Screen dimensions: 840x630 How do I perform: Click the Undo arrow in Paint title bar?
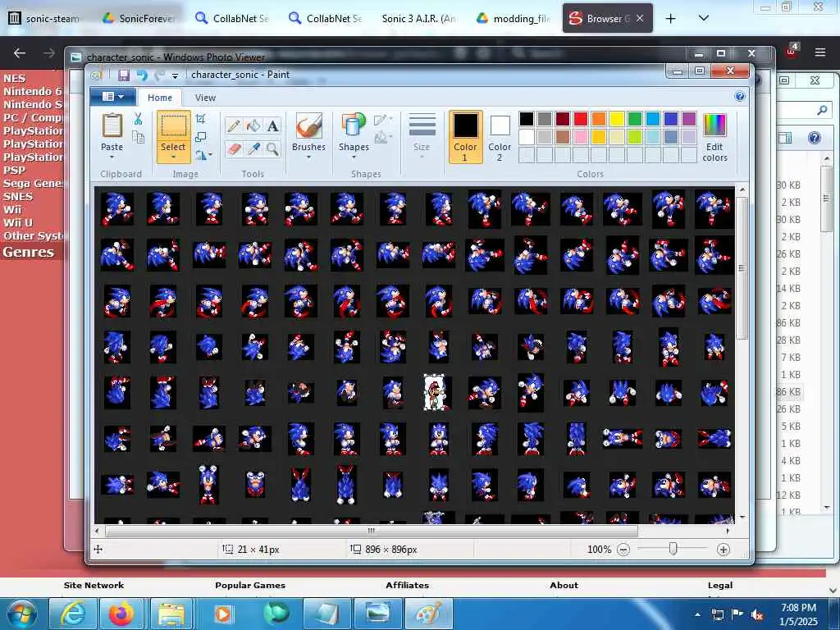[142, 75]
